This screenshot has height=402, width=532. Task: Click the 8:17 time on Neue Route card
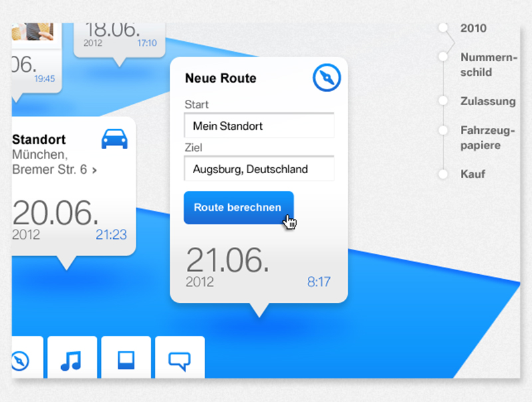point(319,282)
